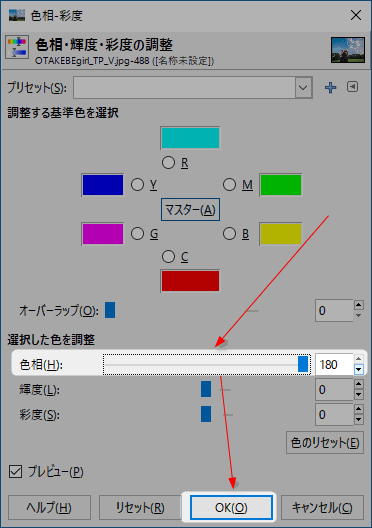
Task: Click the hue-saturation tool icon in the header
Action: [17, 47]
